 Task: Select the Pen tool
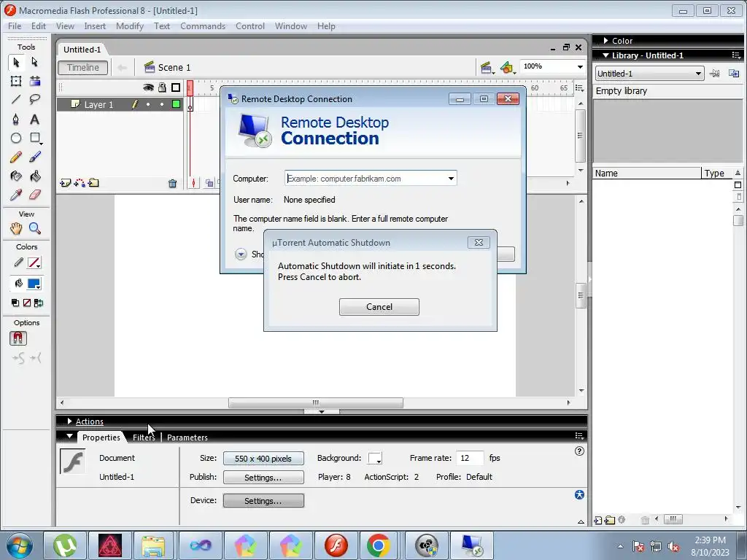(16, 119)
